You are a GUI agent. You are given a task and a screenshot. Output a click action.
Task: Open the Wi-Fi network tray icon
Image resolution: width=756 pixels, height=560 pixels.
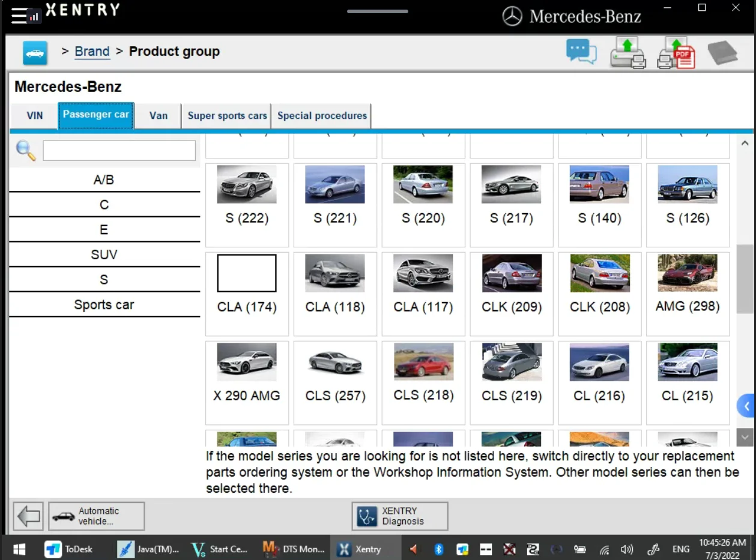click(605, 549)
